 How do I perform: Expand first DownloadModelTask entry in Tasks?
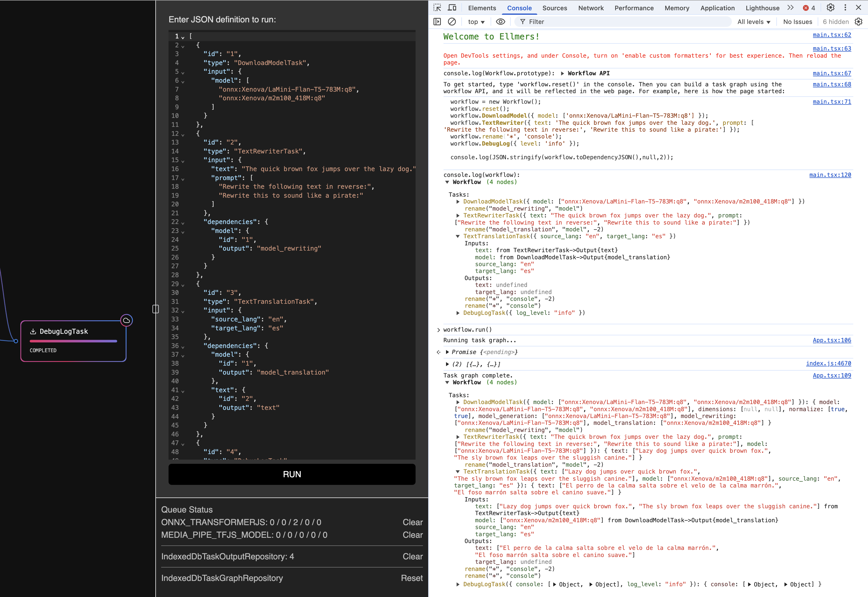click(x=458, y=202)
